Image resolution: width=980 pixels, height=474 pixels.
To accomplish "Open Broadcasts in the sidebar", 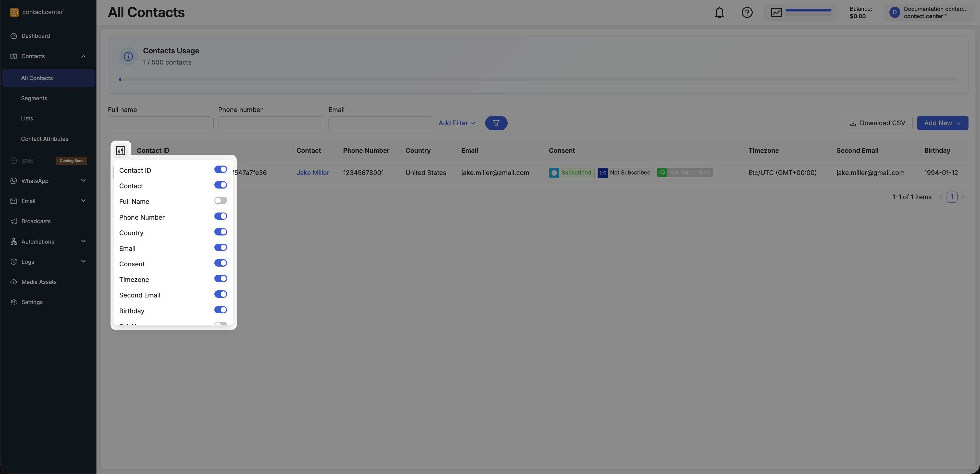I will [x=36, y=221].
